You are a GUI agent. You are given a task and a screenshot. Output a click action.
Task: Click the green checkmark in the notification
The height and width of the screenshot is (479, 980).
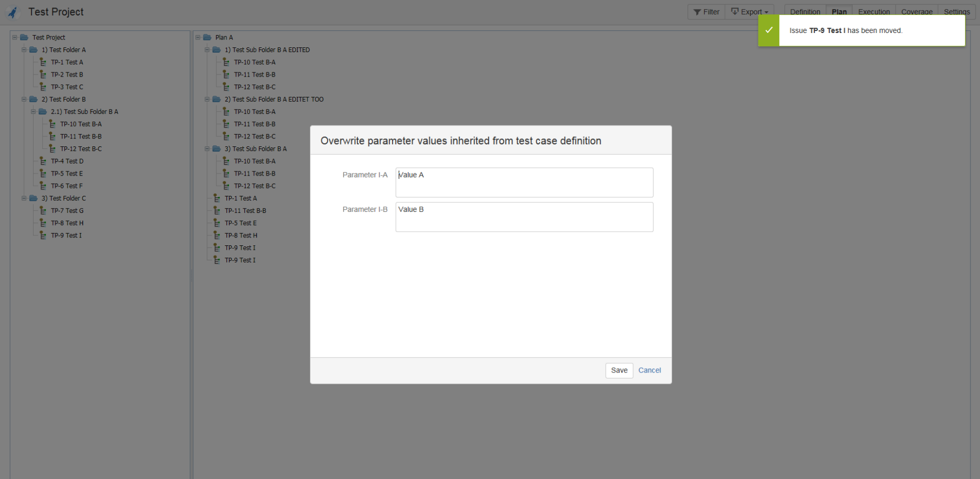[x=769, y=30]
